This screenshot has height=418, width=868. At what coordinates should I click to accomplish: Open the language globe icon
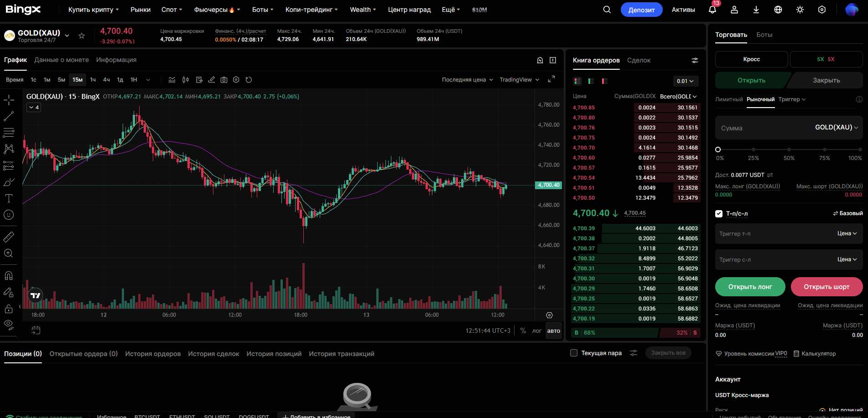point(778,10)
